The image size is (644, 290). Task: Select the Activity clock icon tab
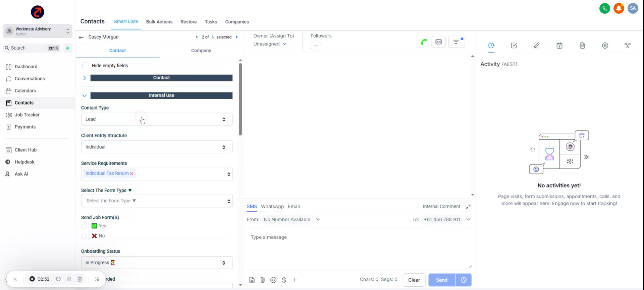click(491, 46)
